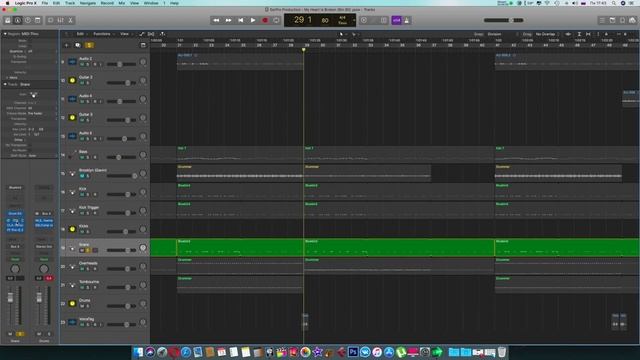Enable record on the Kick track
The height and width of the screenshot is (360, 640).
95,194
